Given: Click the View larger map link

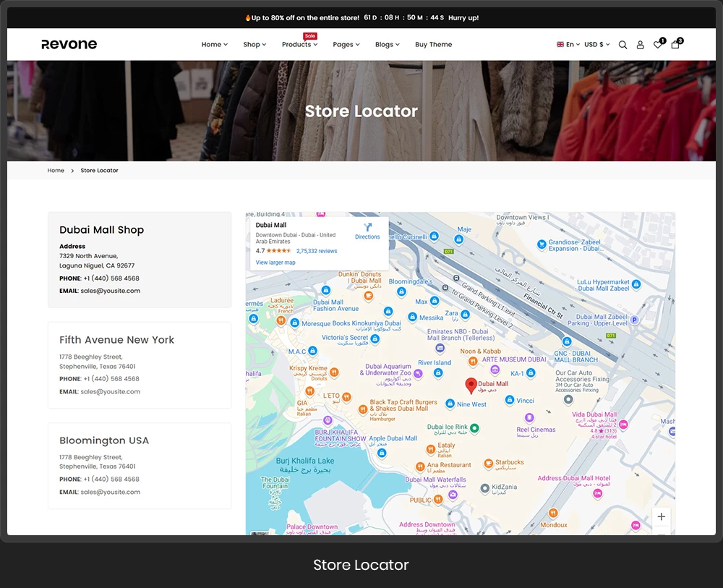Looking at the screenshot, I should (275, 263).
